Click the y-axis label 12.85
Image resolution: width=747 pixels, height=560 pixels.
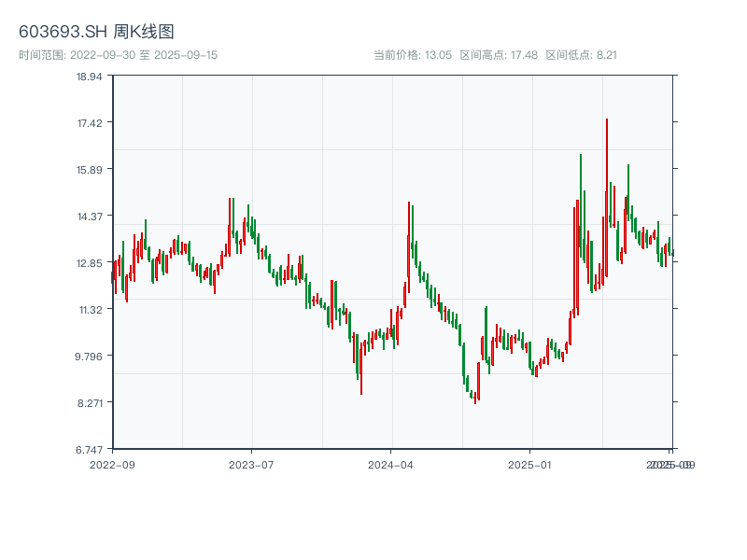[x=89, y=263]
